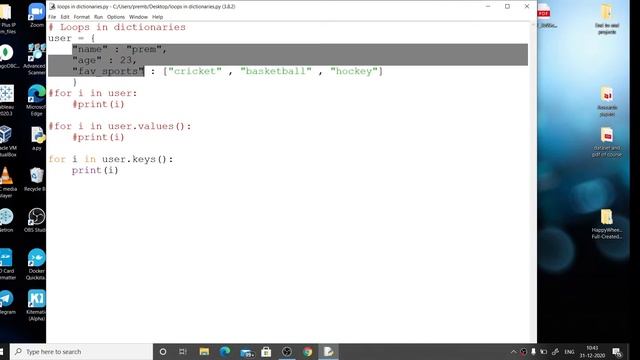
Task: Click the "cricket" string in the code
Action: [x=195, y=71]
